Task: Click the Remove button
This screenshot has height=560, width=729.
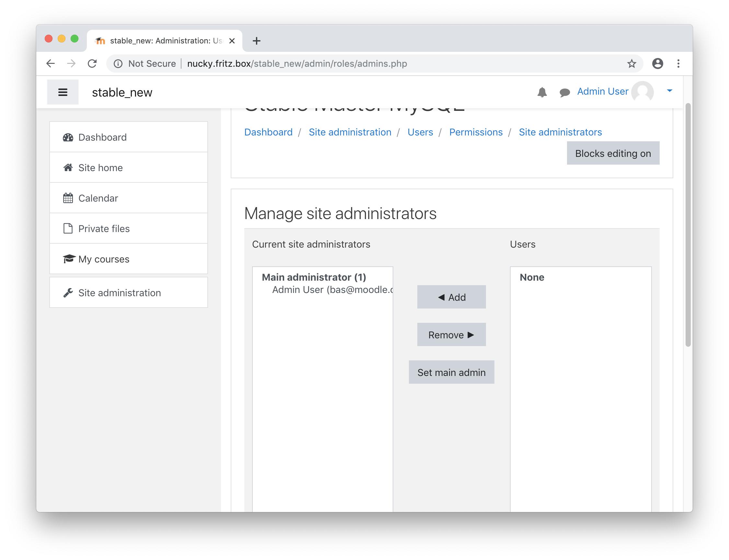Action: coord(451,335)
